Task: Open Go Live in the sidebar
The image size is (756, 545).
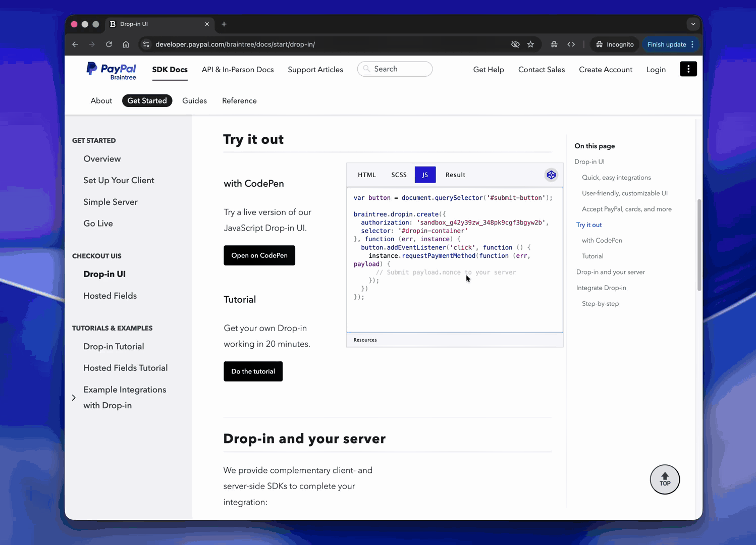Action: pos(98,224)
